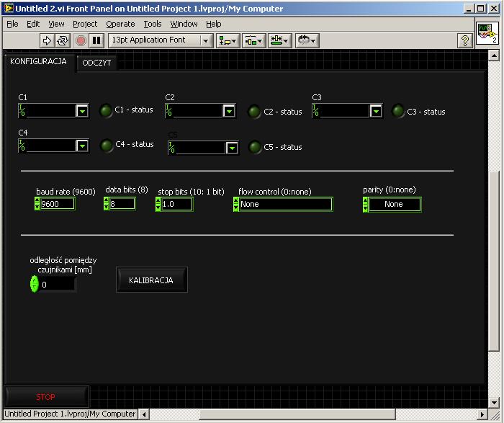The width and height of the screenshot is (504, 423).
Task: Click the Run Continuously icon
Action: (x=63, y=40)
